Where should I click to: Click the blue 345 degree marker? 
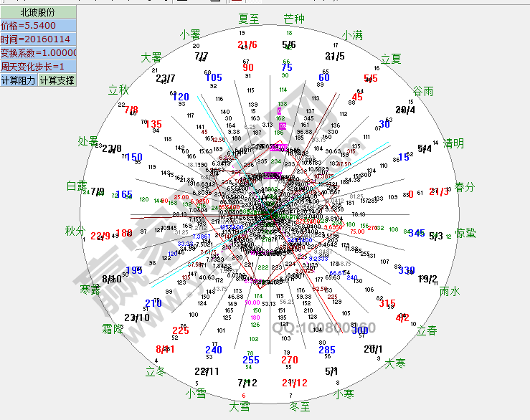(416, 233)
